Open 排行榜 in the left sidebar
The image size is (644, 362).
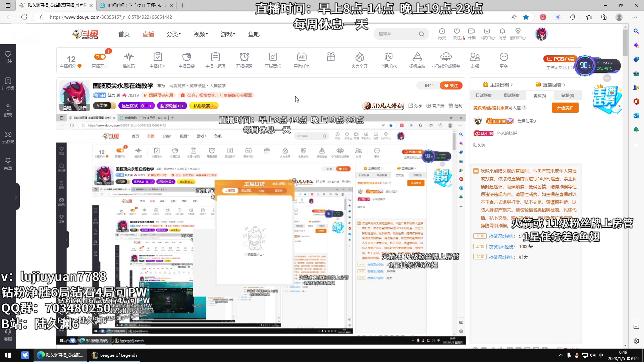click(8, 84)
